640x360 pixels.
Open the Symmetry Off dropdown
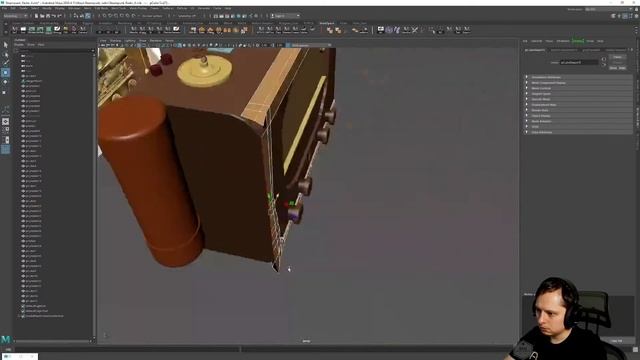pos(187,16)
